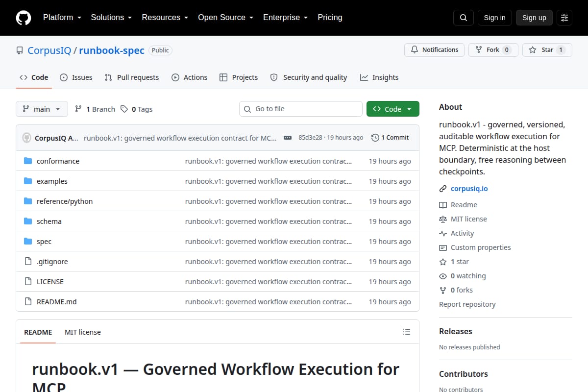Select Security and quality tab

tap(309, 77)
